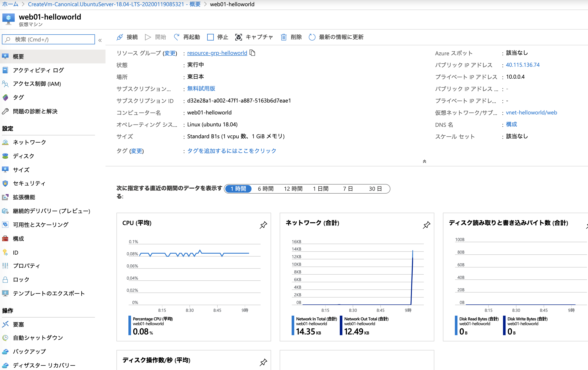Open 問題の診断と解決 in sidebar
Screen dimensions: 588x370
(x=52, y=112)
